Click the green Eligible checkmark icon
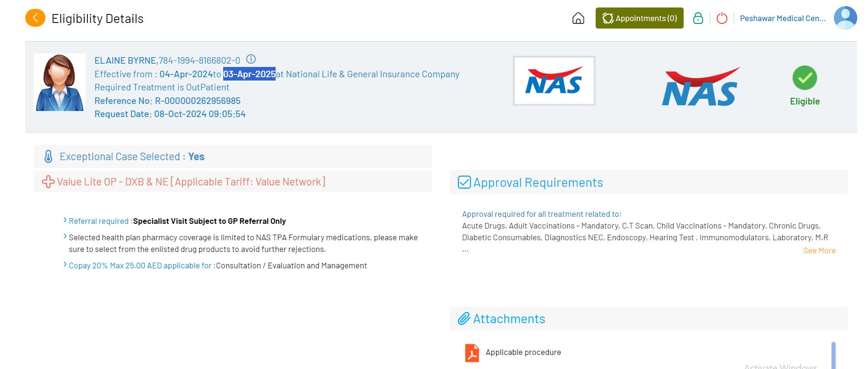868x369 pixels. tap(804, 78)
